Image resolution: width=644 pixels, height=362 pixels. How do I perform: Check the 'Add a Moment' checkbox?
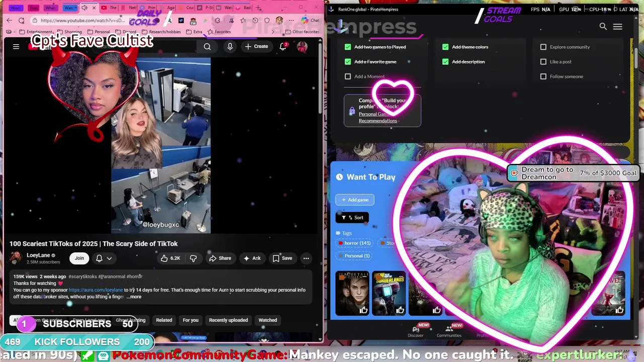(x=348, y=76)
